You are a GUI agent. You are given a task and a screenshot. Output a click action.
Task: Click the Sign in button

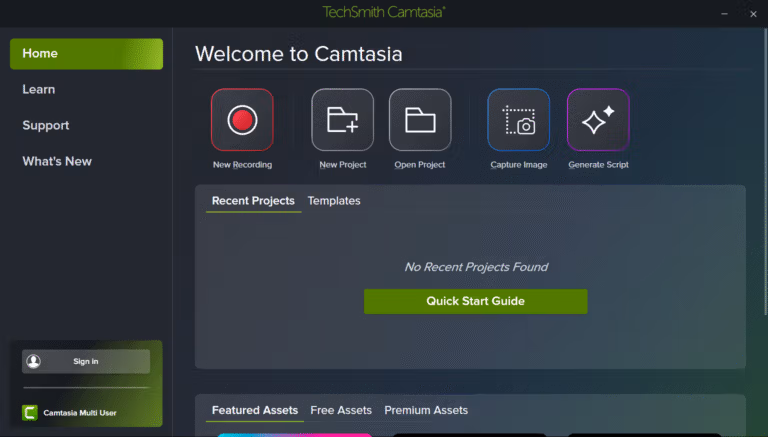click(x=86, y=362)
